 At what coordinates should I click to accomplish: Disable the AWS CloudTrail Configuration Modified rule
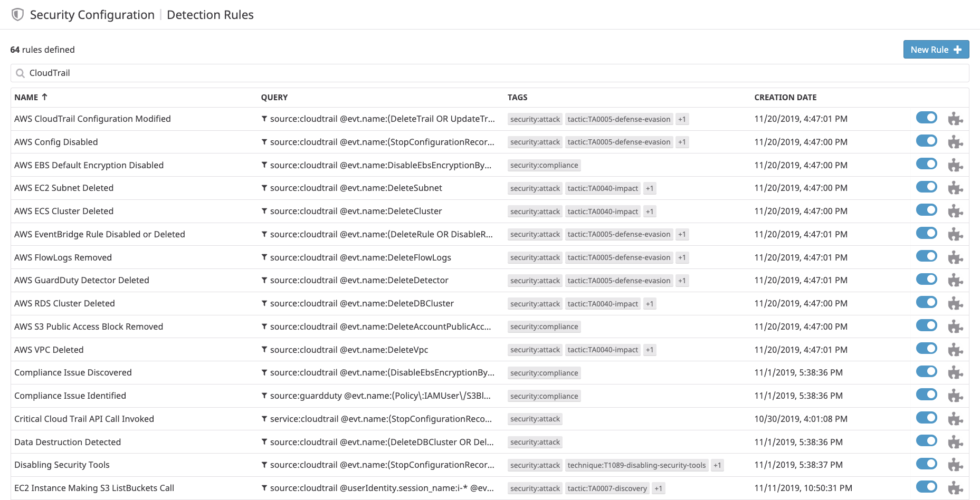click(926, 118)
